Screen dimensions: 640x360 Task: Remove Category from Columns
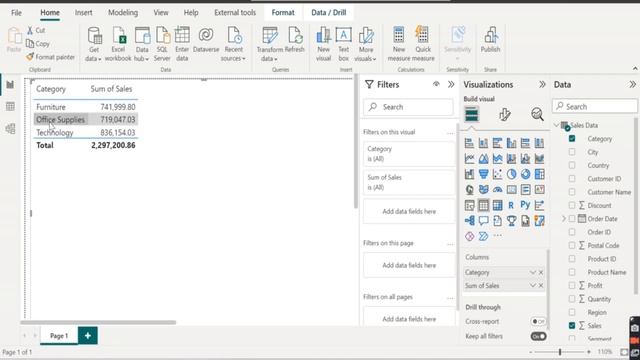(x=541, y=272)
